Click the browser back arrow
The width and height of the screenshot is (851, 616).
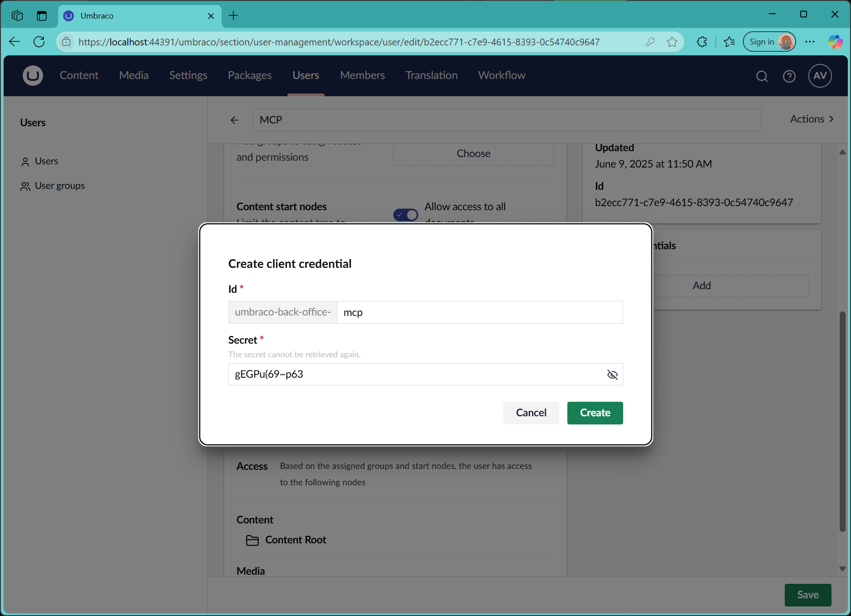pyautogui.click(x=15, y=42)
